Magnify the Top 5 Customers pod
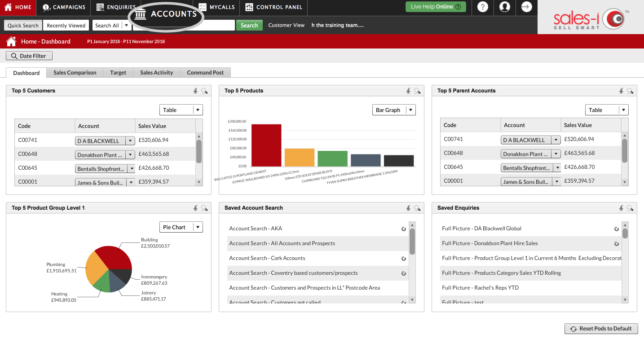Screen dimensions: 644x339 [x=204, y=91]
